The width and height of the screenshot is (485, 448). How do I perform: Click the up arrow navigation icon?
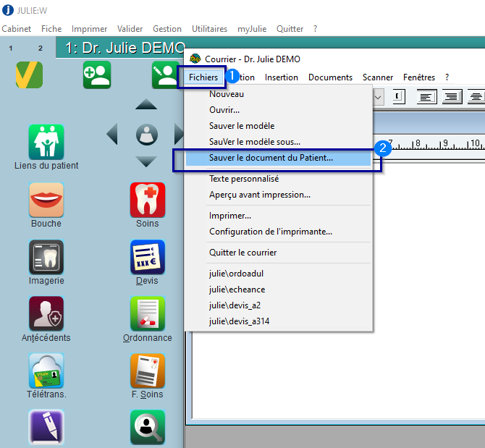click(x=146, y=104)
